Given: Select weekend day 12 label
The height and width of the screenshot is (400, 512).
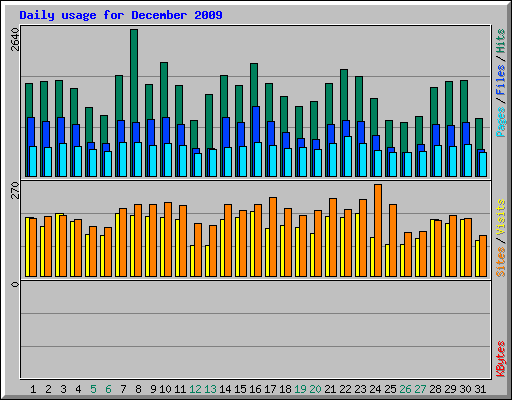Looking at the screenshot, I should pyautogui.click(x=195, y=389).
